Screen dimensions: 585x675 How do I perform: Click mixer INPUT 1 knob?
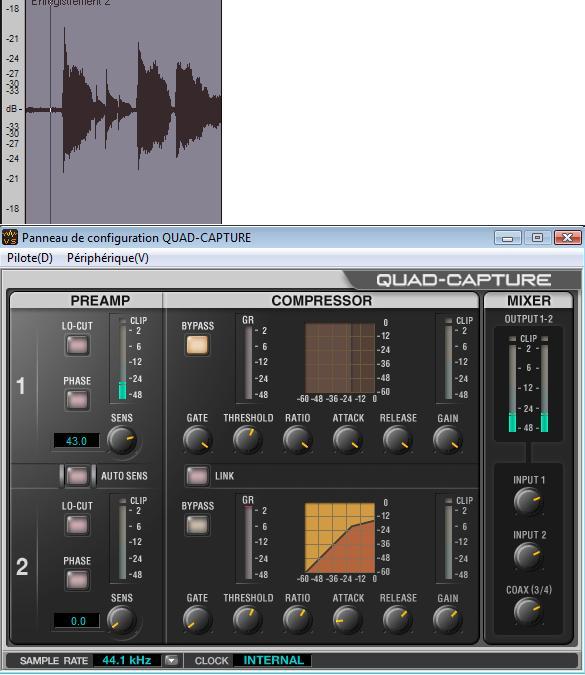point(528,502)
